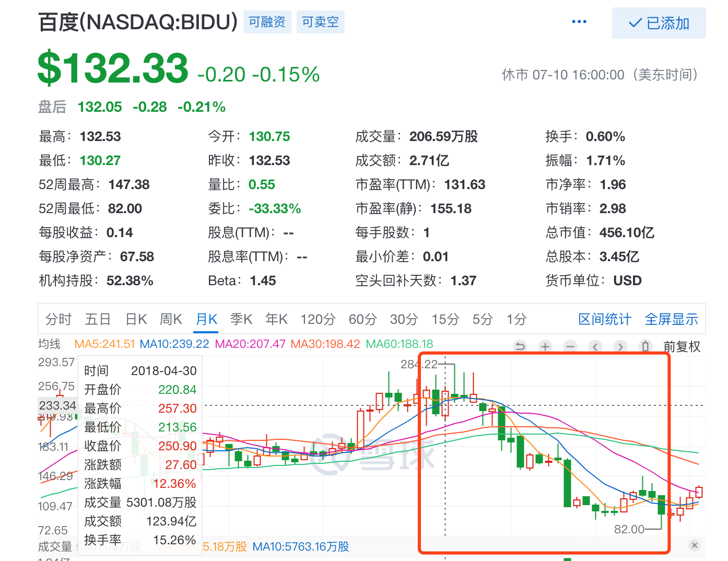Click the 可卖空 tag
Image resolution: width=728 pixels, height=561 pixels.
tap(321, 22)
